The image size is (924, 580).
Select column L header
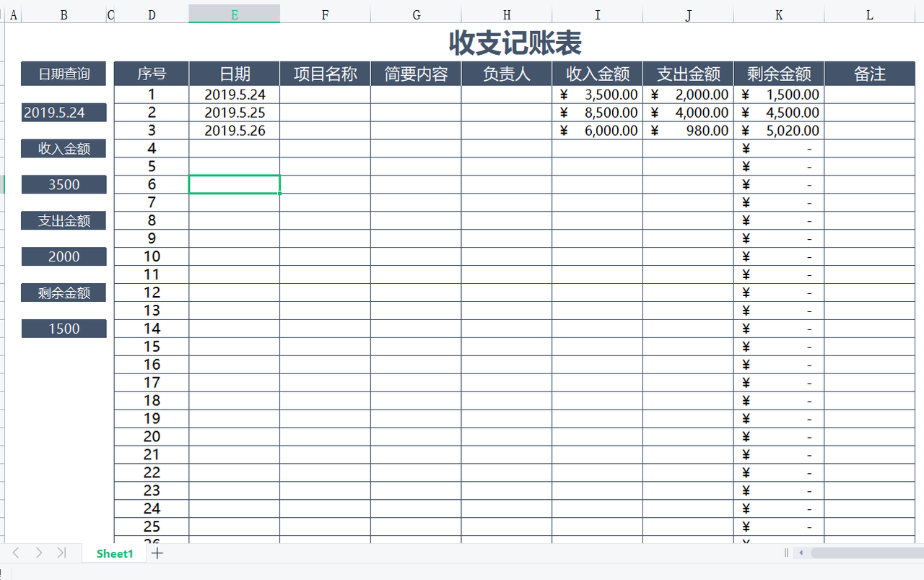(869, 14)
